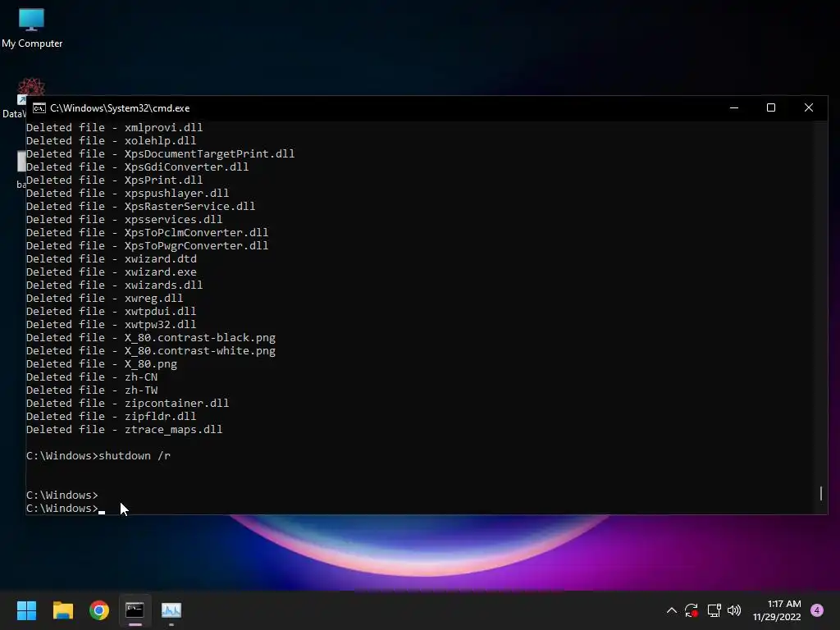Open the Windows Start menu

coord(26,610)
